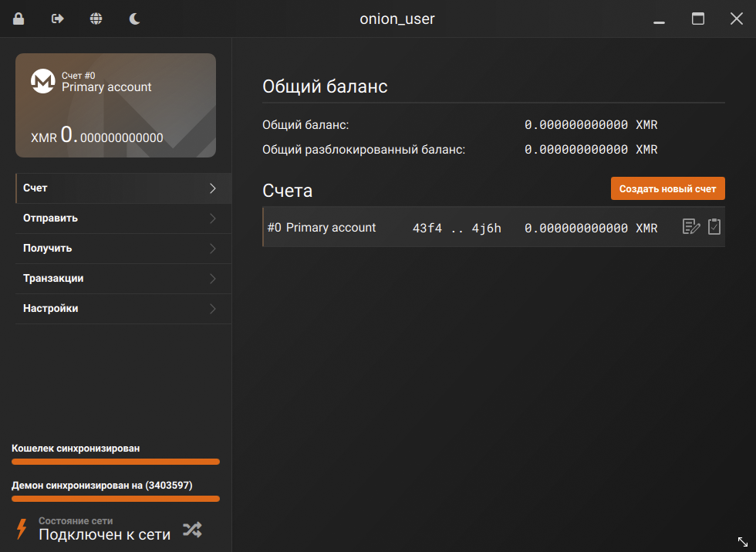The image size is (756, 552).
Task: Expand chevron next to Получить
Action: coord(213,249)
